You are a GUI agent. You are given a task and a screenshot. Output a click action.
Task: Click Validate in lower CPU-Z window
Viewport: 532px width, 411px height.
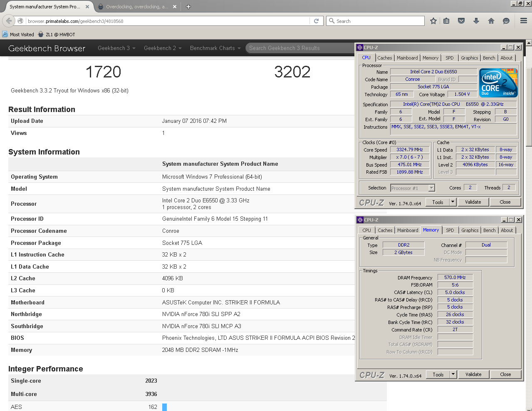(x=473, y=374)
